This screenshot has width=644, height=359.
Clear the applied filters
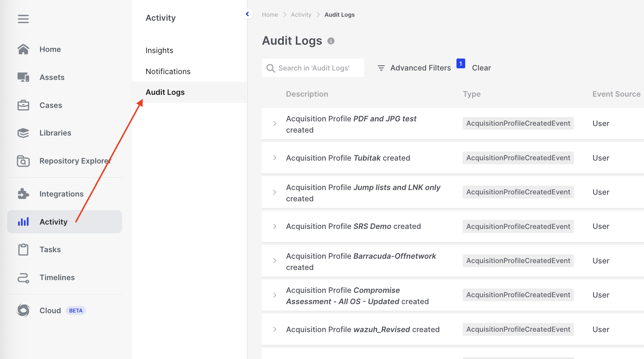pos(481,68)
